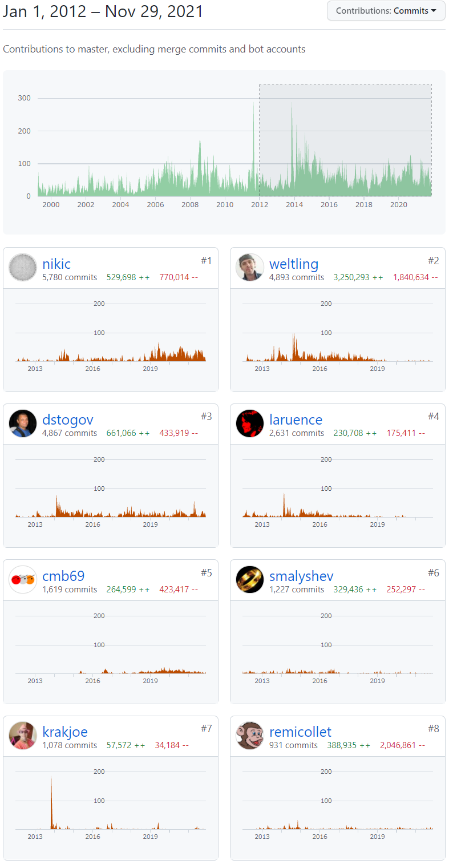Click the #4 rank label on laruence's card
This screenshot has width=449, height=868.
pos(434,417)
